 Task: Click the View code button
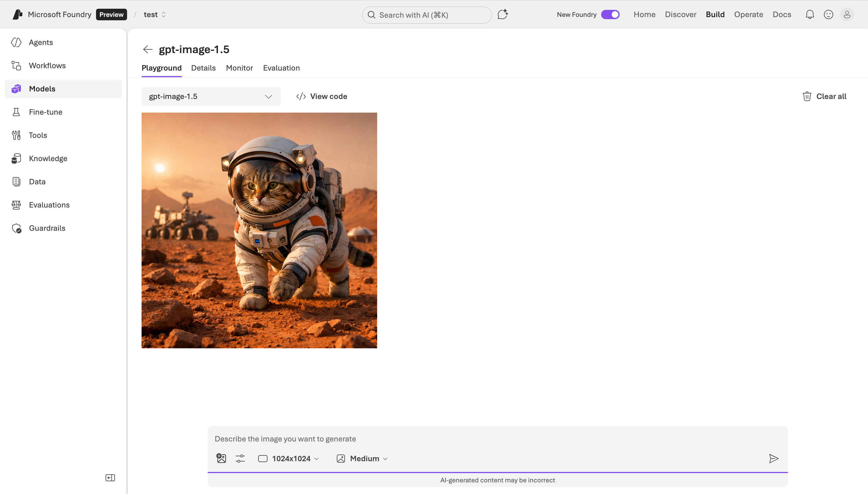(x=321, y=96)
